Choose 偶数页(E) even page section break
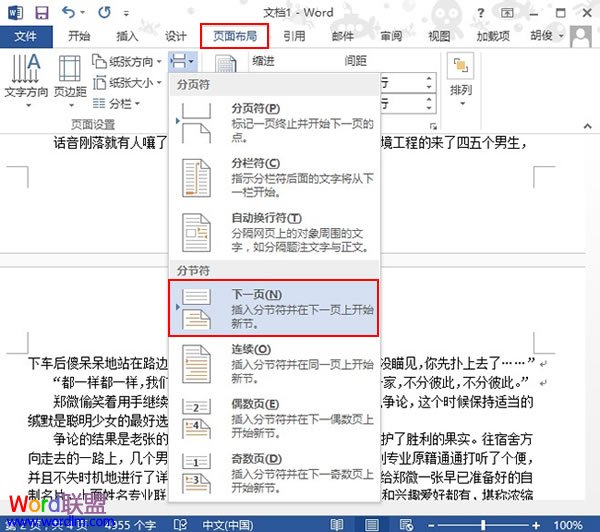The height and width of the screenshot is (532, 600). pos(274,418)
